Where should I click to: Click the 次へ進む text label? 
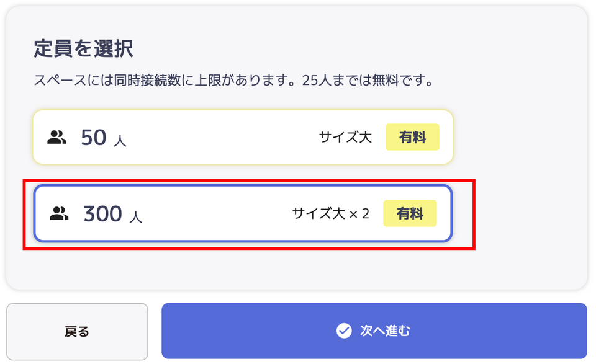pos(385,331)
